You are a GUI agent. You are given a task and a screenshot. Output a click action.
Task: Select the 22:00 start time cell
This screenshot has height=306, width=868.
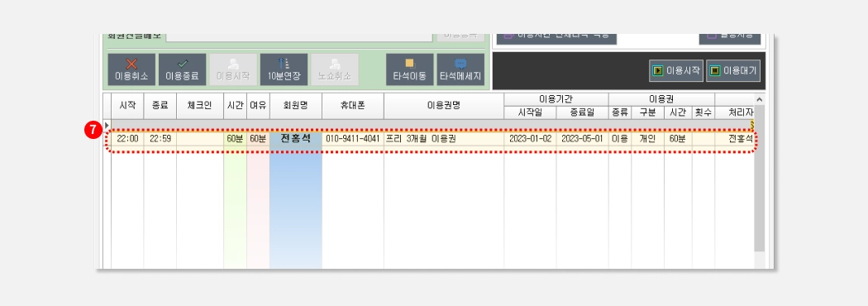(127, 138)
